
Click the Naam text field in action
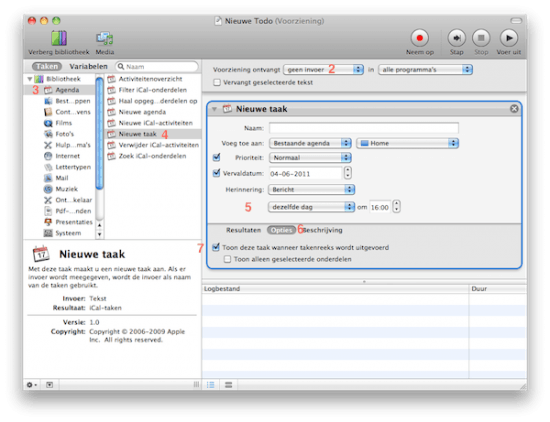(364, 128)
